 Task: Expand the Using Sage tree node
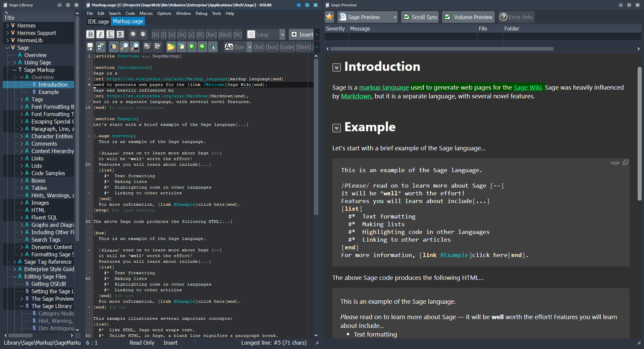pos(14,62)
